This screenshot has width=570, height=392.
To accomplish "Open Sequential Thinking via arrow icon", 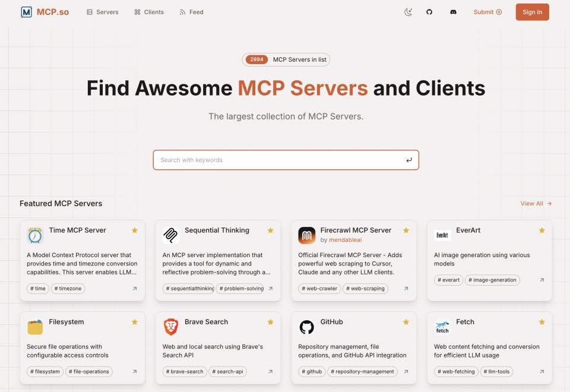I will [x=271, y=289].
